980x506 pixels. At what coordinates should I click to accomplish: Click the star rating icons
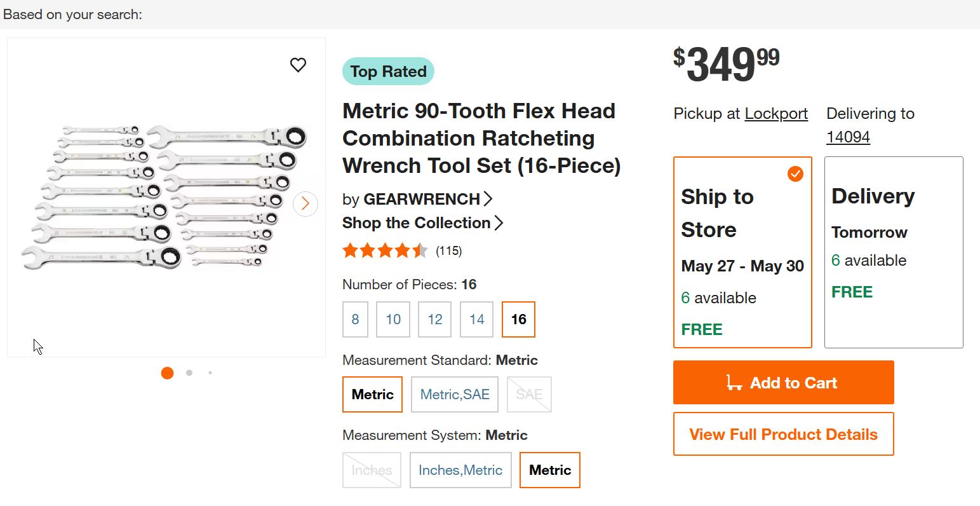[x=385, y=250]
